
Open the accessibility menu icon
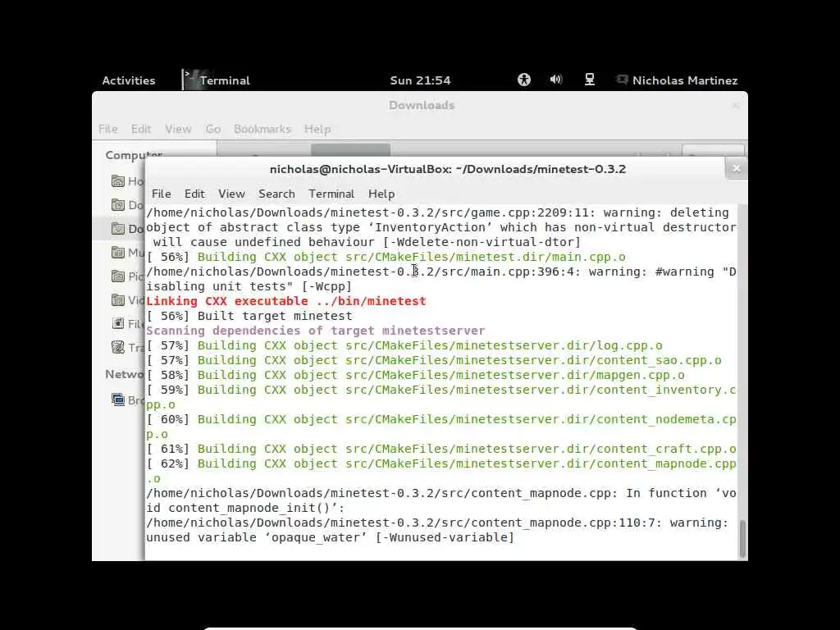pos(524,80)
